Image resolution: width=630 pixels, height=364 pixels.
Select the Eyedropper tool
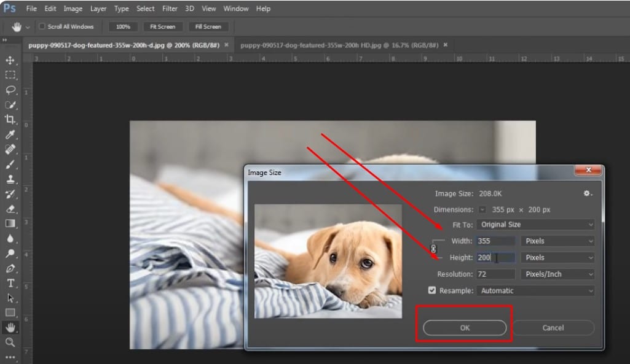point(10,134)
